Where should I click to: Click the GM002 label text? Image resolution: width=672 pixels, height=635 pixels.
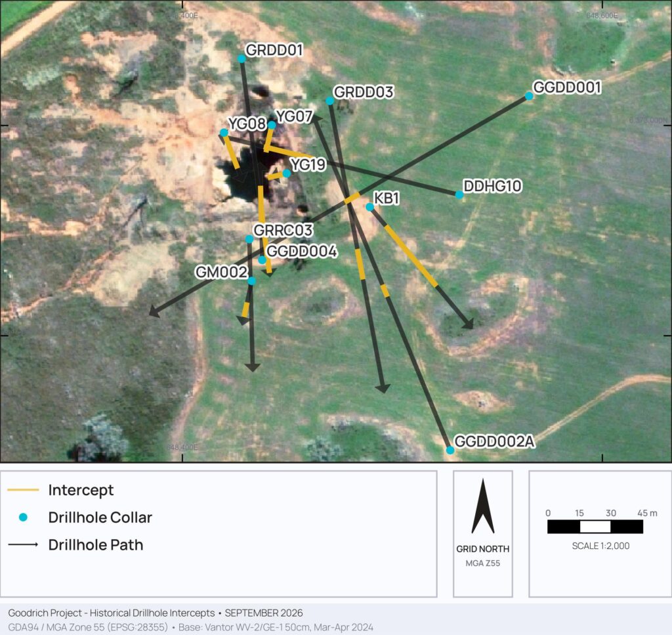[x=222, y=273]
